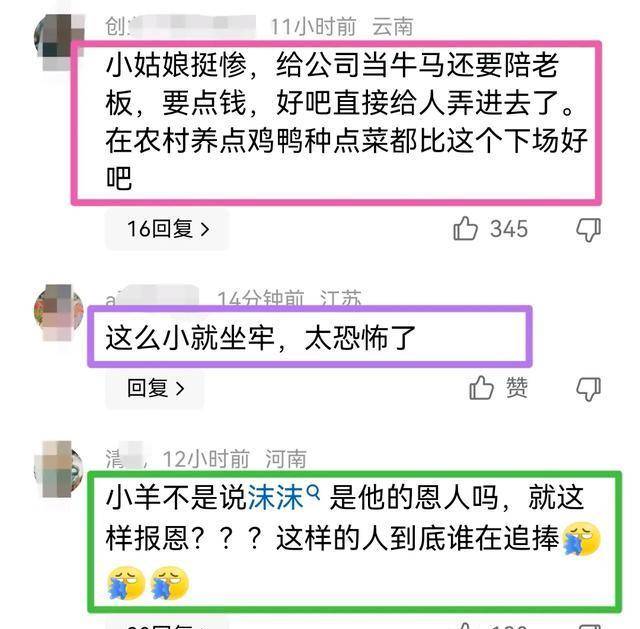Dislike the Yunnan user's comment about 牛马
The width and height of the screenshot is (640, 629).
589,229
